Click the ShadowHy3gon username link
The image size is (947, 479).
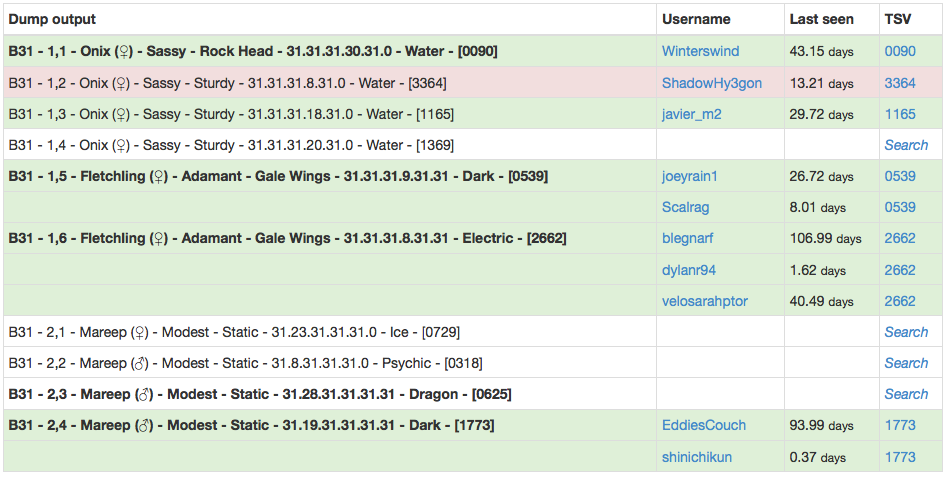[711, 83]
